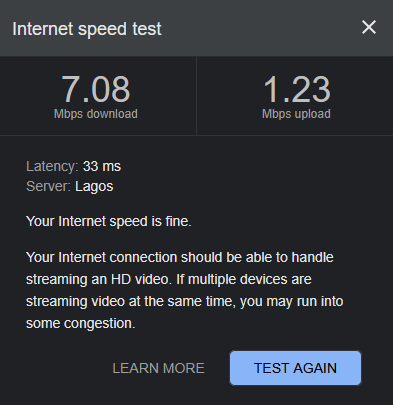Click the Latency label text
Viewport: 393px width, 405px height.
[52, 166]
